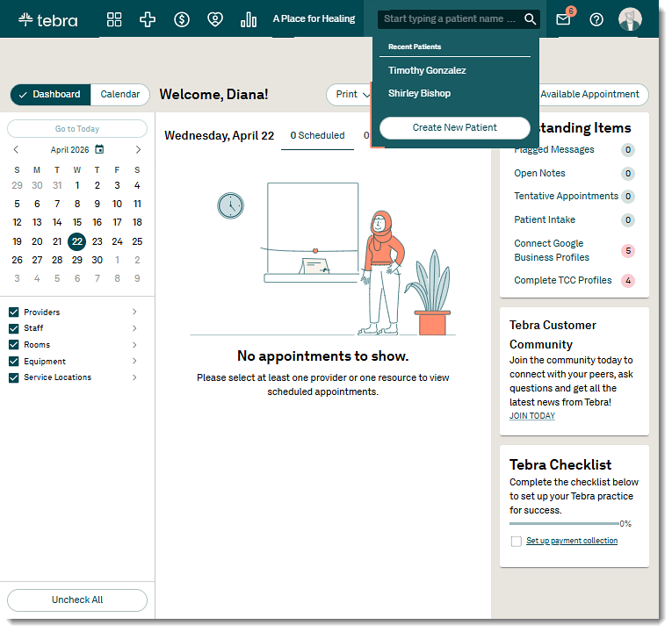Click A Place for Healing practice name
This screenshot has width=672, height=632.
coord(314,18)
